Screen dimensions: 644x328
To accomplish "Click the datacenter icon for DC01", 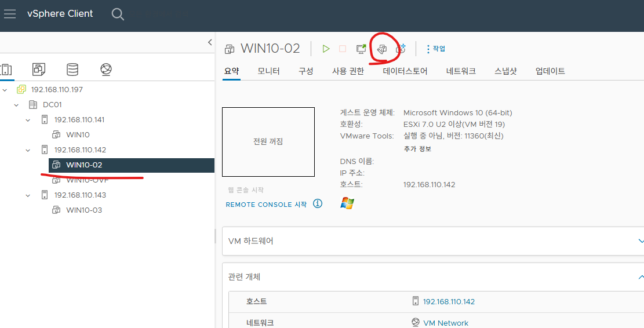I will (x=33, y=105).
